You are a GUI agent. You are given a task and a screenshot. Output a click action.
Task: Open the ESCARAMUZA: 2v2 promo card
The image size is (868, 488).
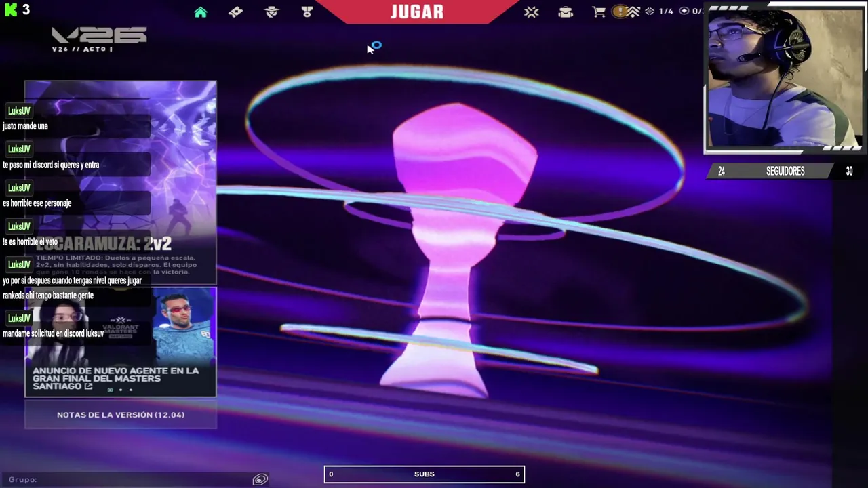pyautogui.click(x=121, y=183)
